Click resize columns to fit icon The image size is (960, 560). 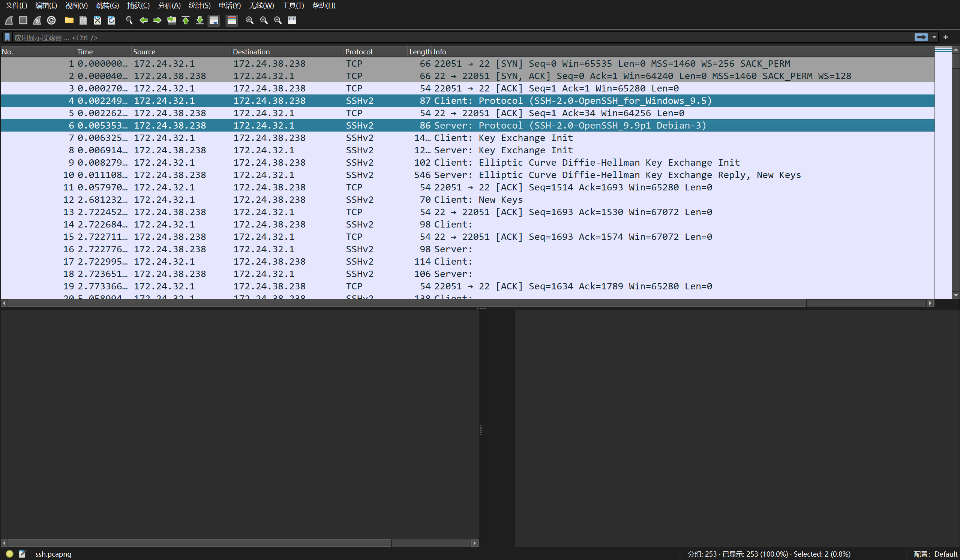point(292,20)
